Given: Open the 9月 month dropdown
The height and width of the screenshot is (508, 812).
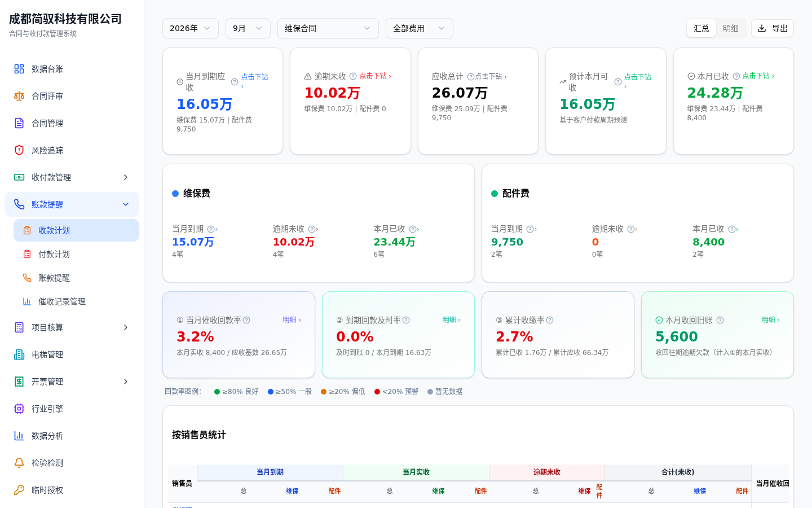Looking at the screenshot, I should [248, 28].
